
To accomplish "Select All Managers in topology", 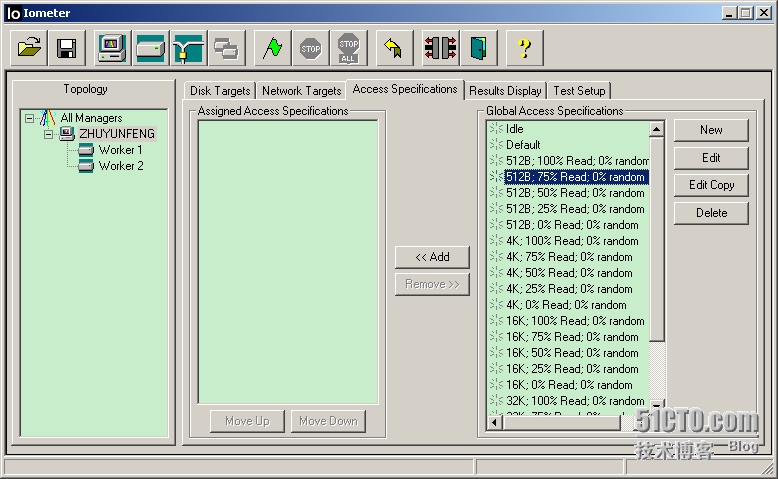I will coord(91,118).
